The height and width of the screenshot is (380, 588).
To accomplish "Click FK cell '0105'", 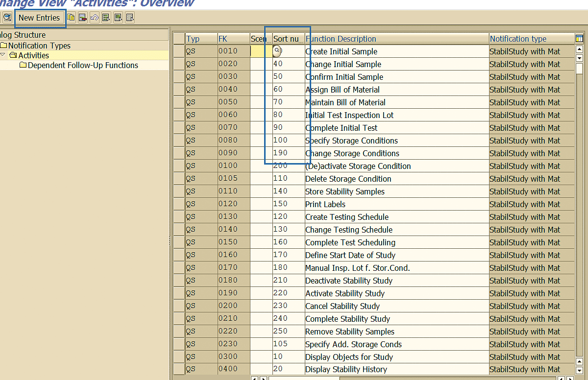I will click(234, 179).
